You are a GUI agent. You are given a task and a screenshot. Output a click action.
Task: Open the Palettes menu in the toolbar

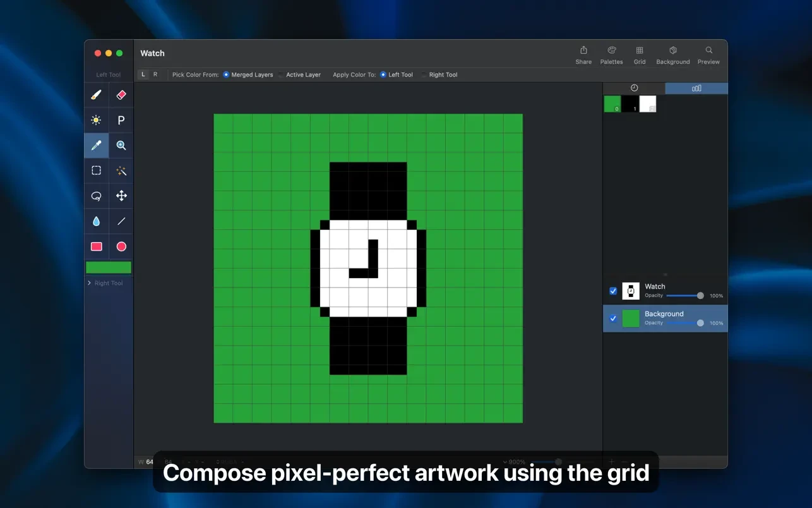click(x=611, y=55)
